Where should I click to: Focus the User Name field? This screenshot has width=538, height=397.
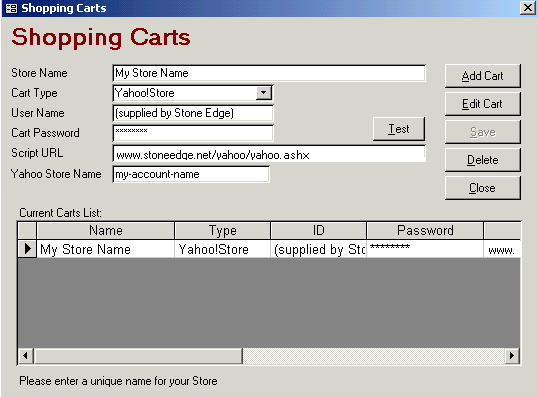[193, 113]
